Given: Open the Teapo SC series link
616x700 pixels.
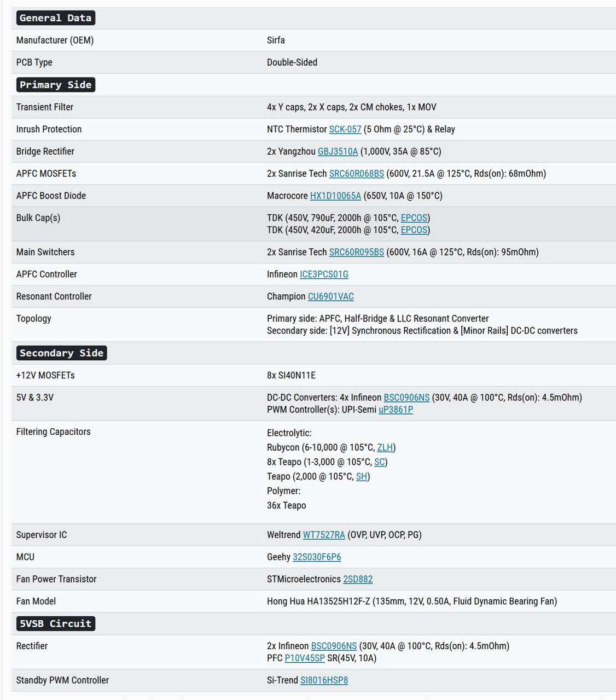Looking at the screenshot, I should click(x=379, y=462).
